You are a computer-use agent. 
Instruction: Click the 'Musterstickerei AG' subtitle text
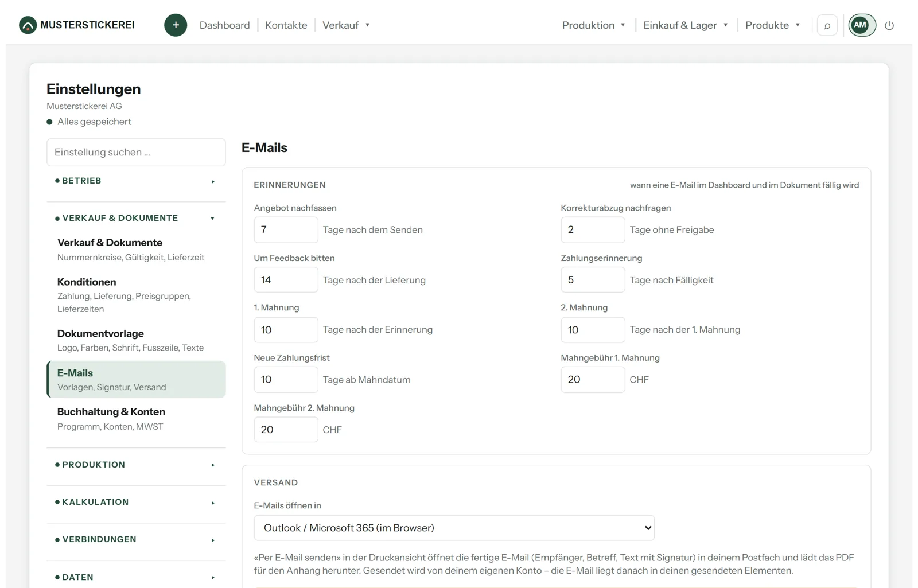coord(84,106)
